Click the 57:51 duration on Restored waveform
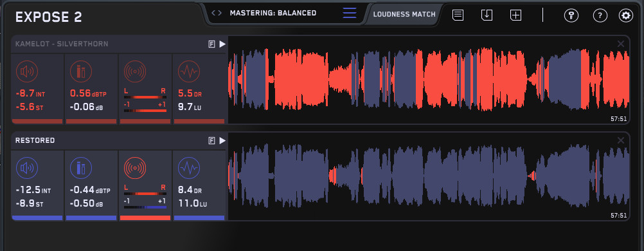Image resolution: width=644 pixels, height=251 pixels. (619, 215)
